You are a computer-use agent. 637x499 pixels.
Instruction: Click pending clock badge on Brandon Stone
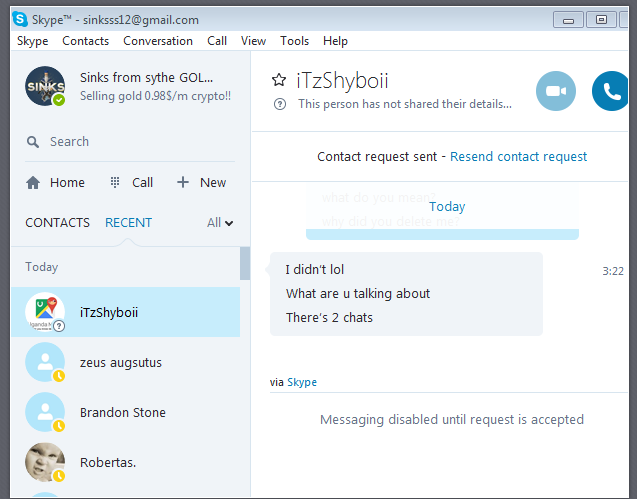tap(59, 426)
